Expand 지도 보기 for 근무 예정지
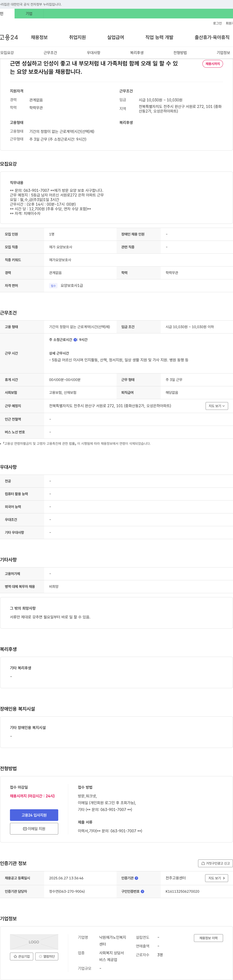The height and width of the screenshot is (980, 233). coord(217,406)
